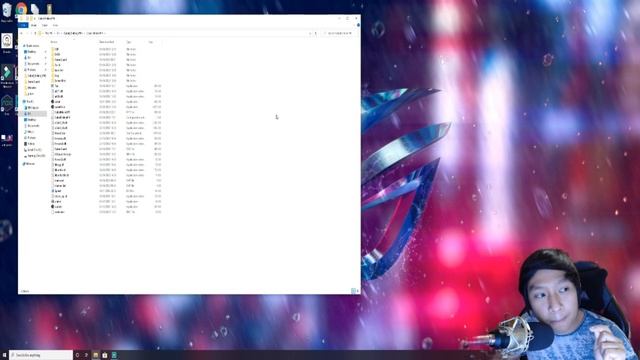Image resolution: width=640 pixels, height=360 pixels.
Task: Open the address bar history dropdown
Action: point(310,33)
